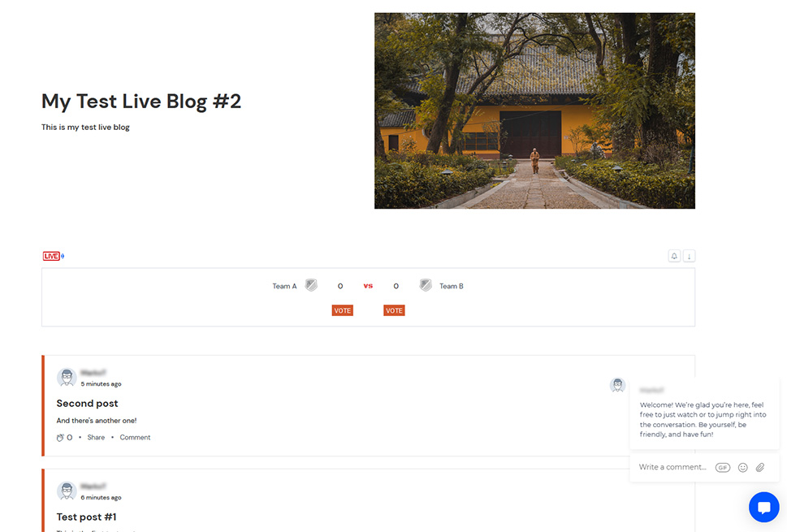Click the Team B name label
Screen dimensions: 787x532
pos(452,286)
